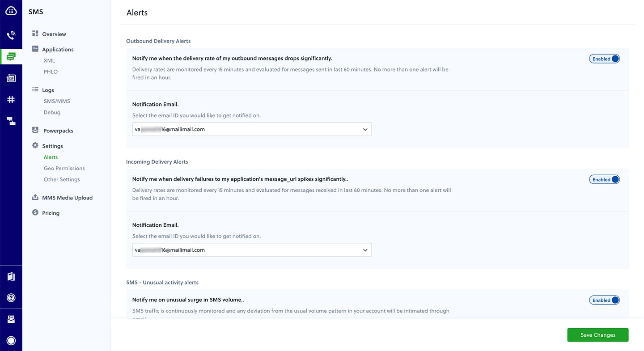Select the Messaging chat icon in left rail

tap(11, 57)
